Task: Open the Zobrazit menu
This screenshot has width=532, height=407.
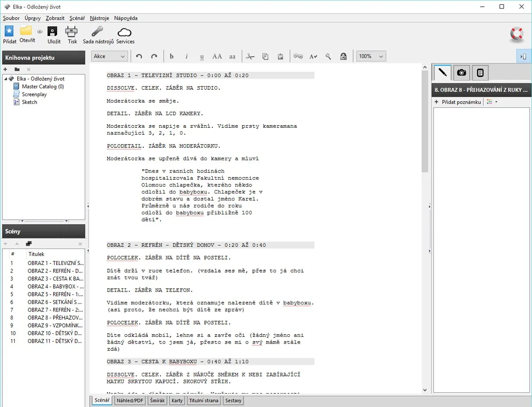Action: [55, 18]
